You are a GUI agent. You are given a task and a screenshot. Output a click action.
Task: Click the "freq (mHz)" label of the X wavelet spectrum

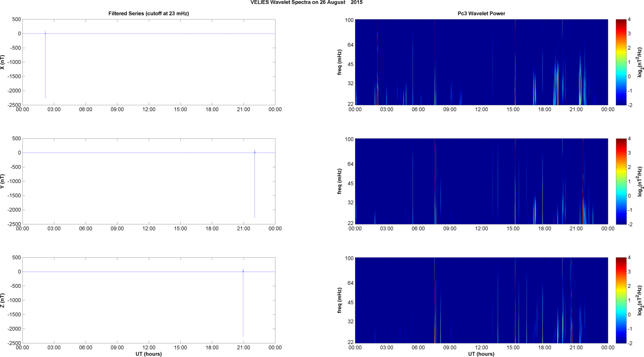tap(339, 62)
